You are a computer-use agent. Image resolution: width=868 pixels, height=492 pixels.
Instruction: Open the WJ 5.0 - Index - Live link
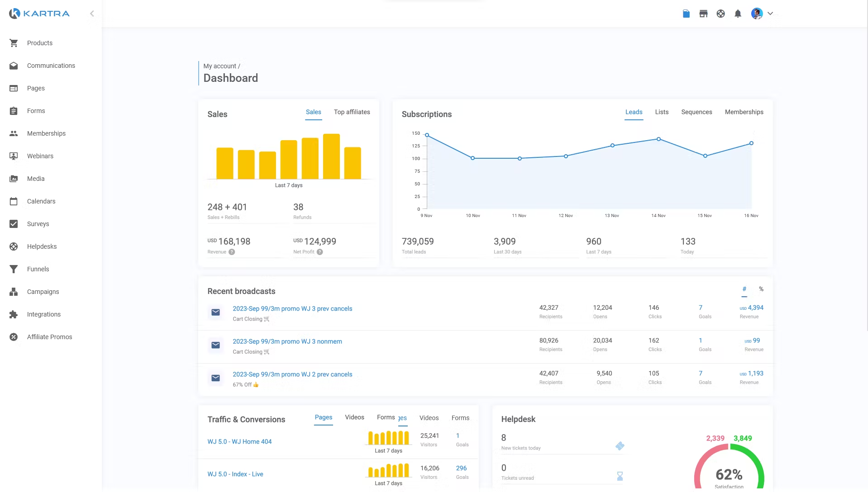tap(235, 474)
